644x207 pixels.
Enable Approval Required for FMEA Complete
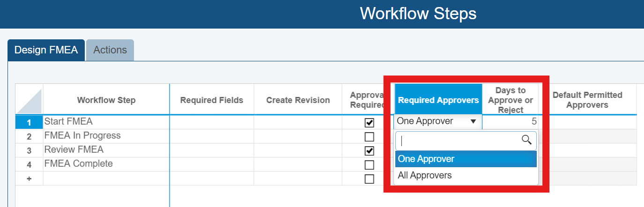point(370,165)
